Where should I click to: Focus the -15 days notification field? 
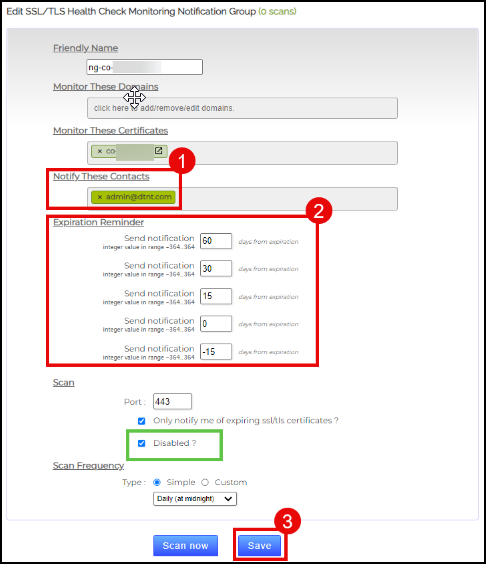pos(216,352)
